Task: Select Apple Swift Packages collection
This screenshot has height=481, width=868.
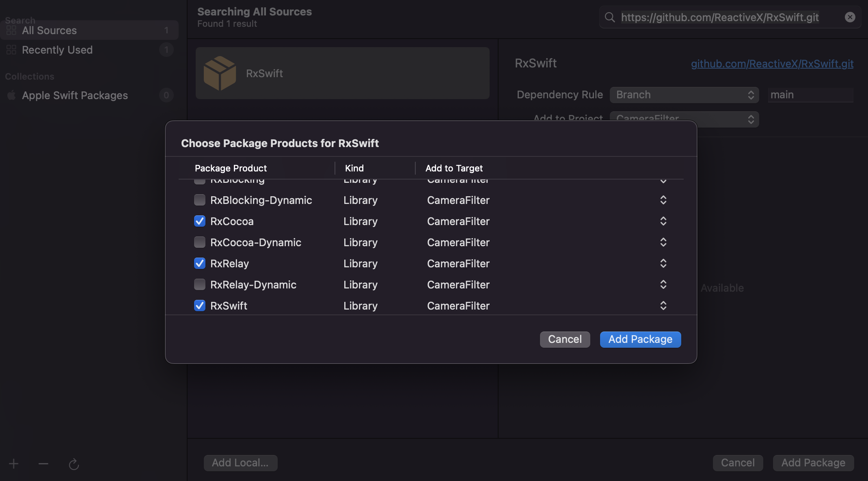Action: [x=75, y=95]
